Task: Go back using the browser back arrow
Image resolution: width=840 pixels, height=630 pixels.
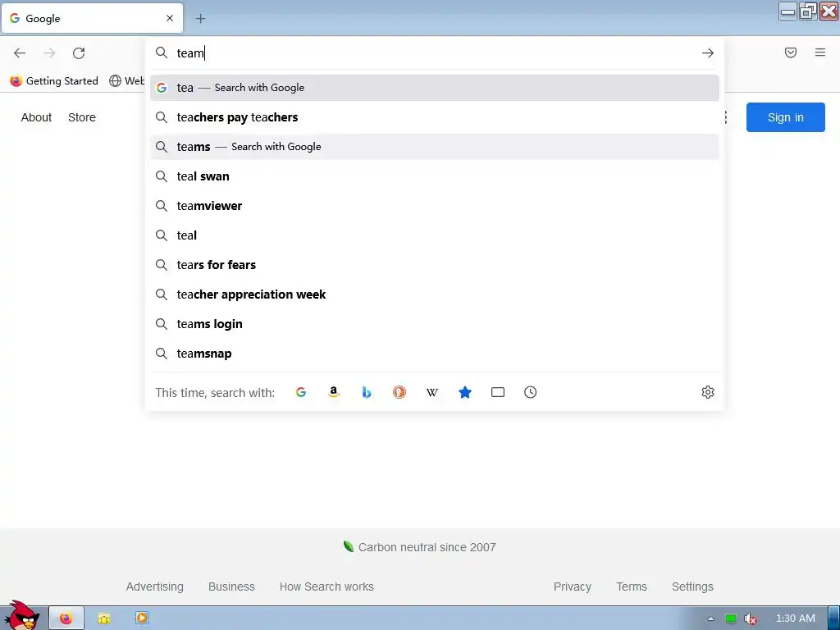Action: (20, 53)
